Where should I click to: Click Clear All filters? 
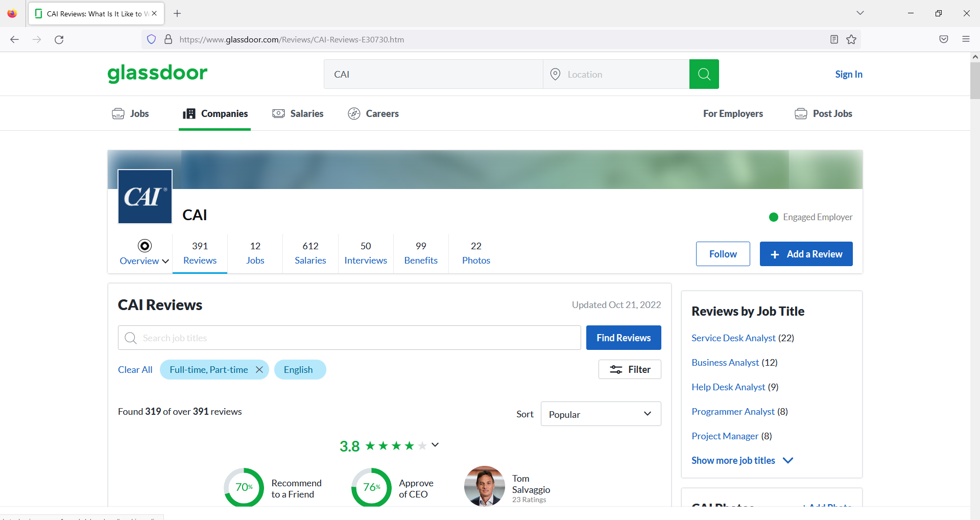coord(135,369)
